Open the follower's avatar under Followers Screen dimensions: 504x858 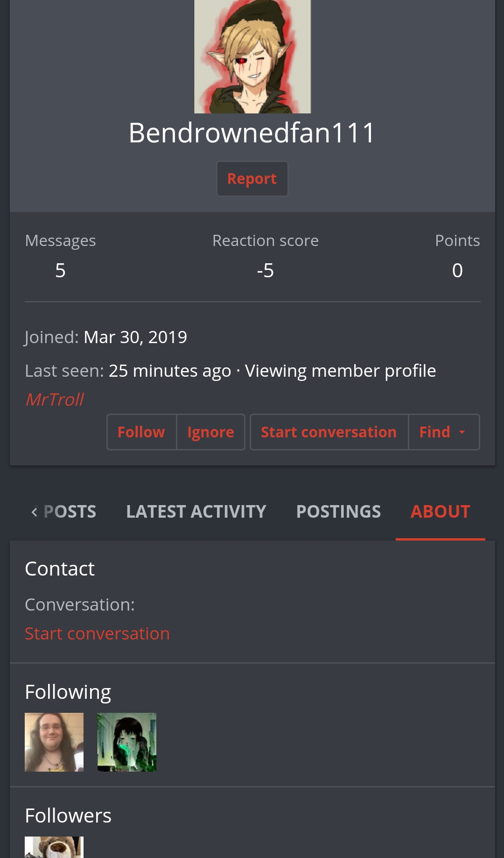[54, 847]
